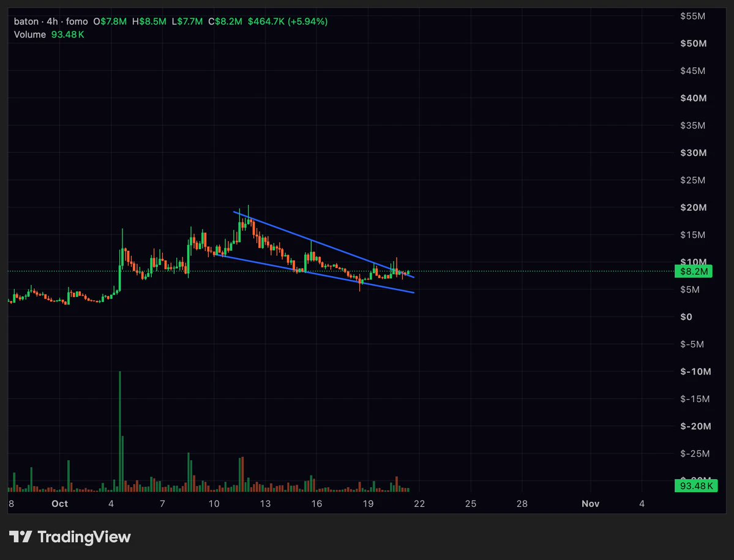Click the 28 date on the time axis
Image resolution: width=734 pixels, height=560 pixels.
point(522,504)
